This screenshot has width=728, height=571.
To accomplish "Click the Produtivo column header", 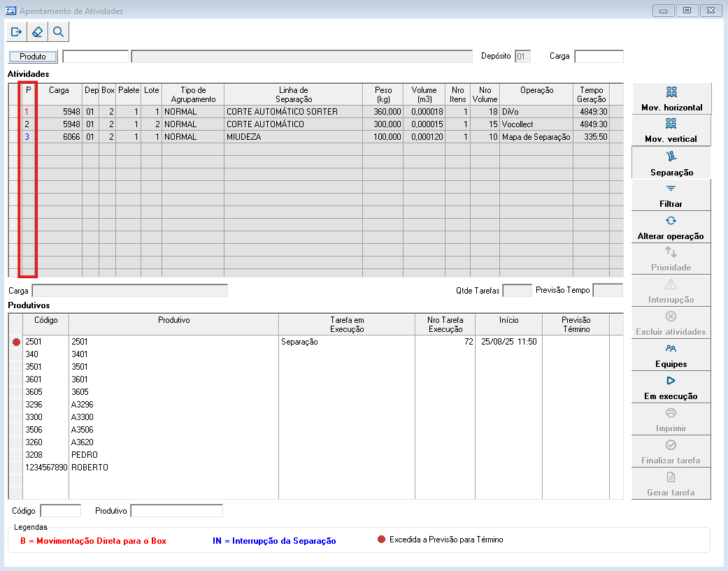I will [173, 325].
